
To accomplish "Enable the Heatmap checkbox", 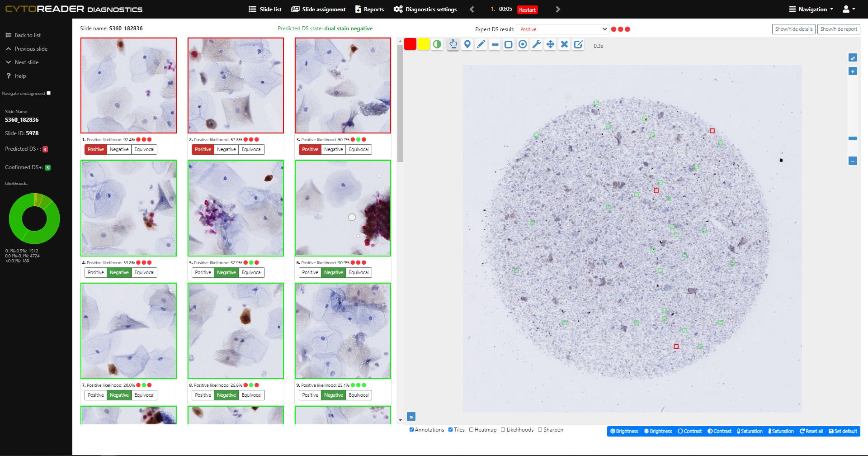I will point(471,430).
